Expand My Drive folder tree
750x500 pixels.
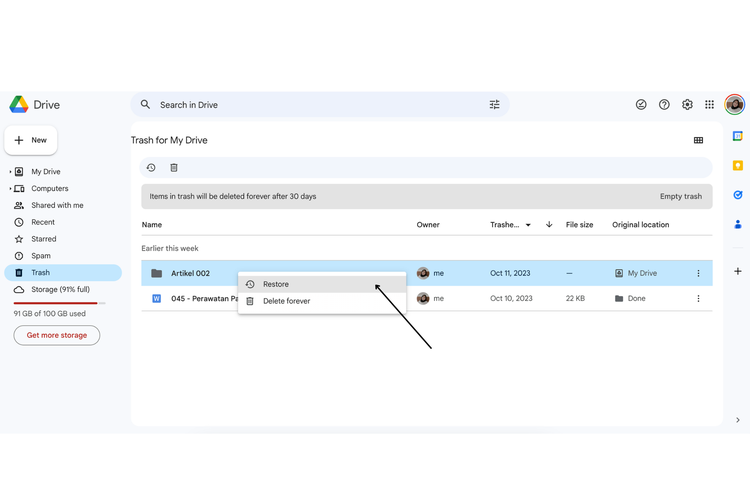[x=10, y=172]
